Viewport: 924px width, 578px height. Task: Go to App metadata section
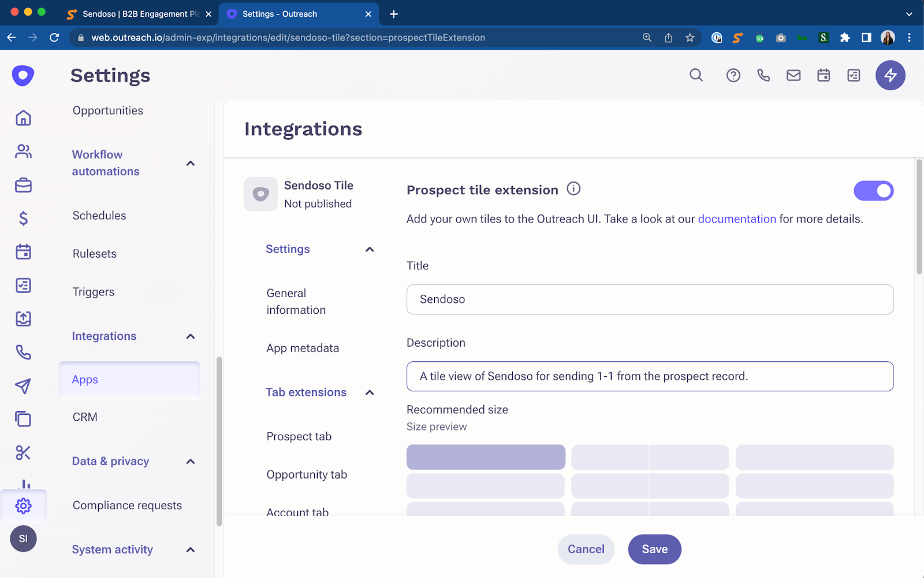click(303, 348)
